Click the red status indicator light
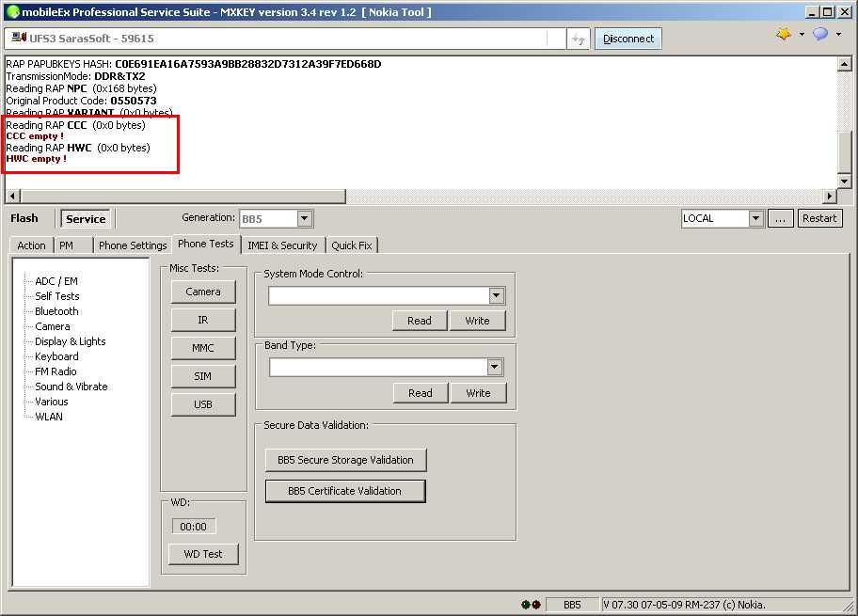 click(536, 605)
